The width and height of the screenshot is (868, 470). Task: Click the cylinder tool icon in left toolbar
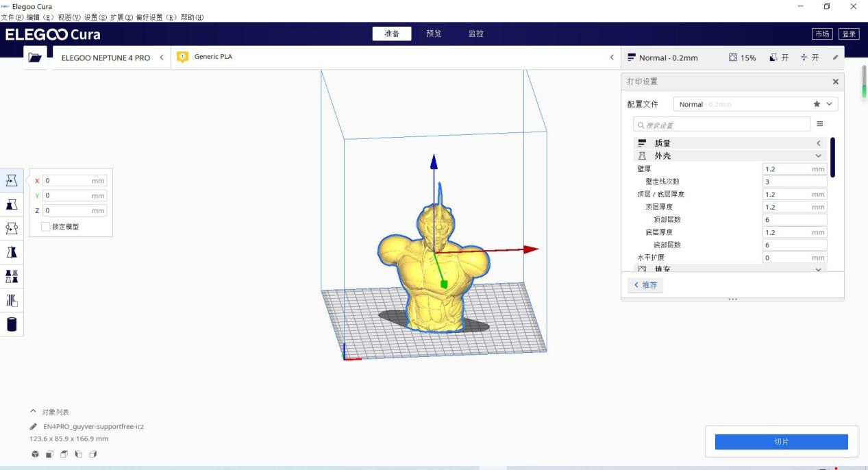click(x=12, y=324)
